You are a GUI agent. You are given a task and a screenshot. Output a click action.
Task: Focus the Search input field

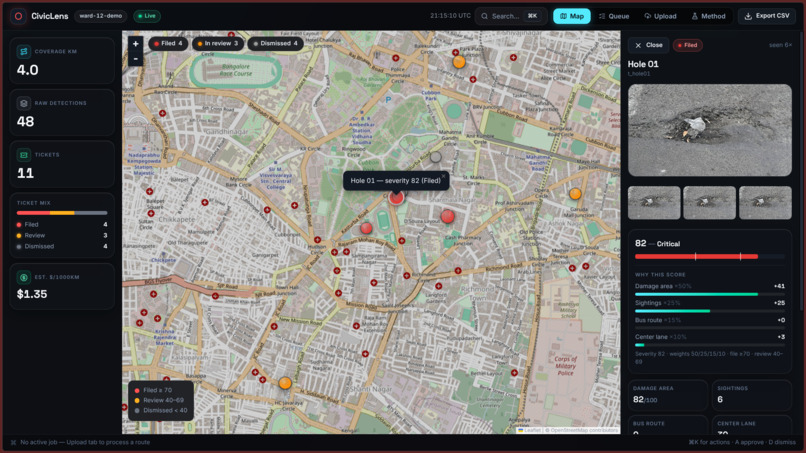[511, 16]
